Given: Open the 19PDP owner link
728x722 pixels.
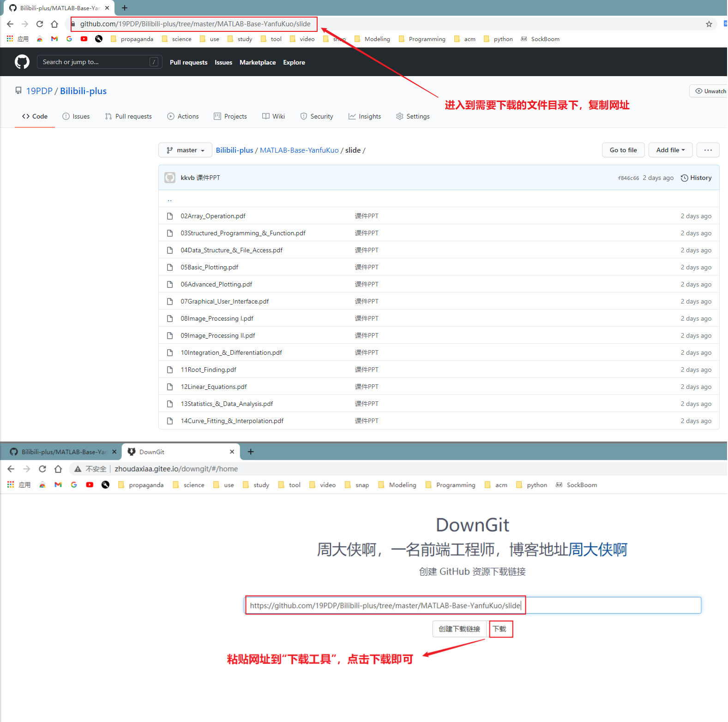Looking at the screenshot, I should point(39,91).
